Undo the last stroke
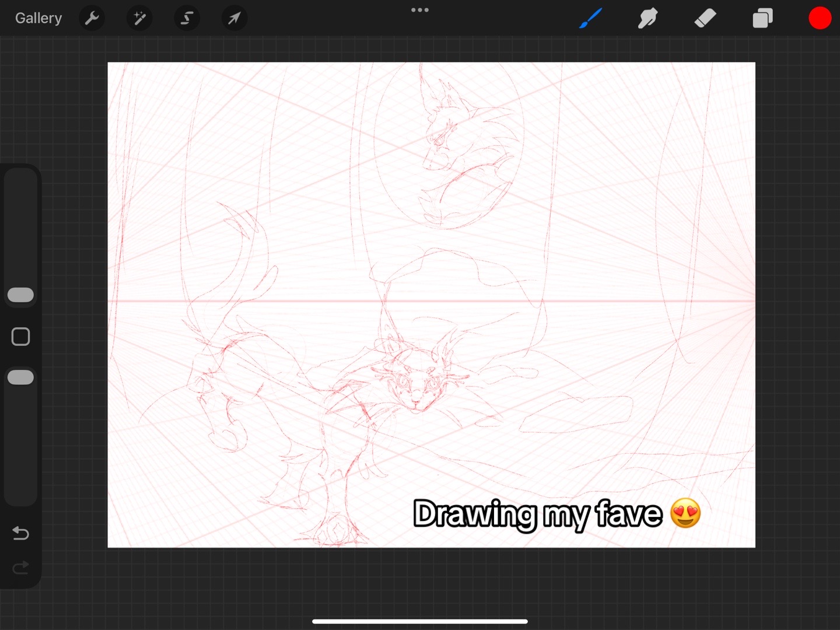The width and height of the screenshot is (840, 630). point(20,533)
